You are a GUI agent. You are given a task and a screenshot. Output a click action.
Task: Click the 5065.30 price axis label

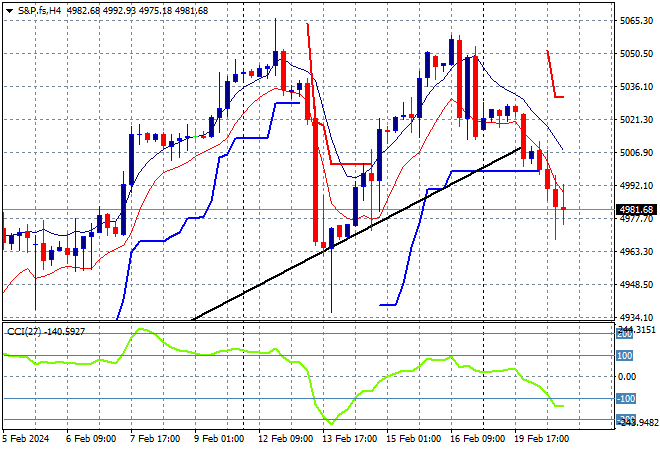click(636, 21)
